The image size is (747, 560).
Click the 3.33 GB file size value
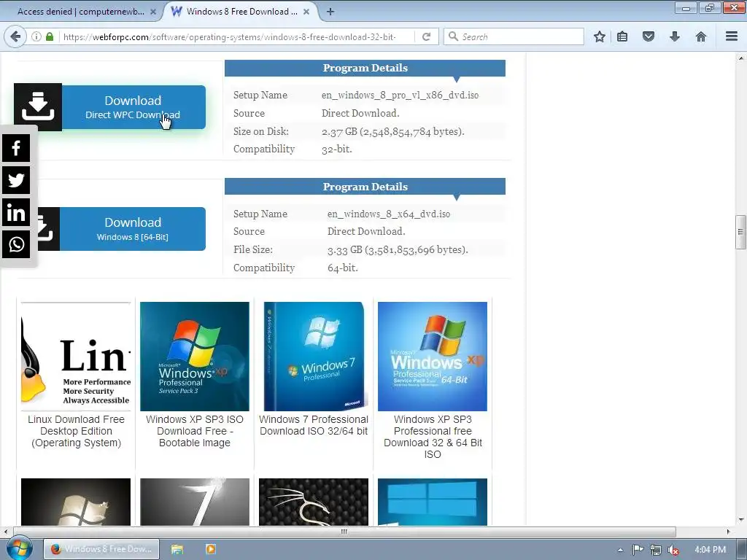pos(398,249)
